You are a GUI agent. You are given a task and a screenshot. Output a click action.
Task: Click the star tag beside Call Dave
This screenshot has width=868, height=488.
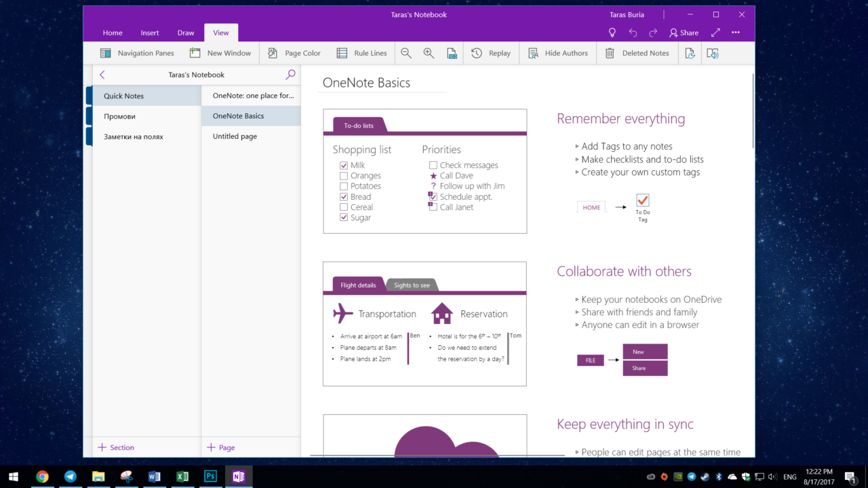433,176
